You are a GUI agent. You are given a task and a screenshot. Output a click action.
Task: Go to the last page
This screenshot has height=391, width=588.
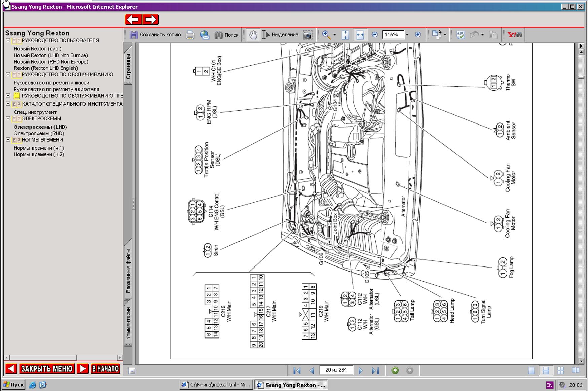(375, 370)
